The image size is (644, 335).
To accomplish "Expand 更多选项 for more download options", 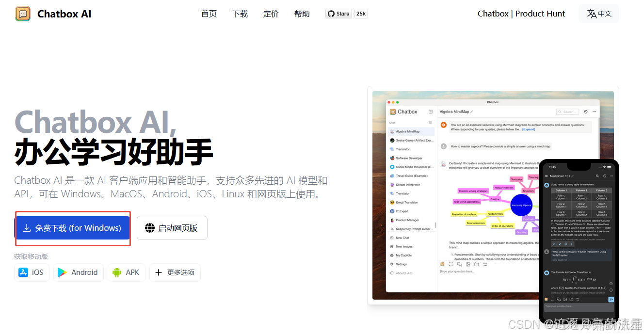I will (x=175, y=272).
